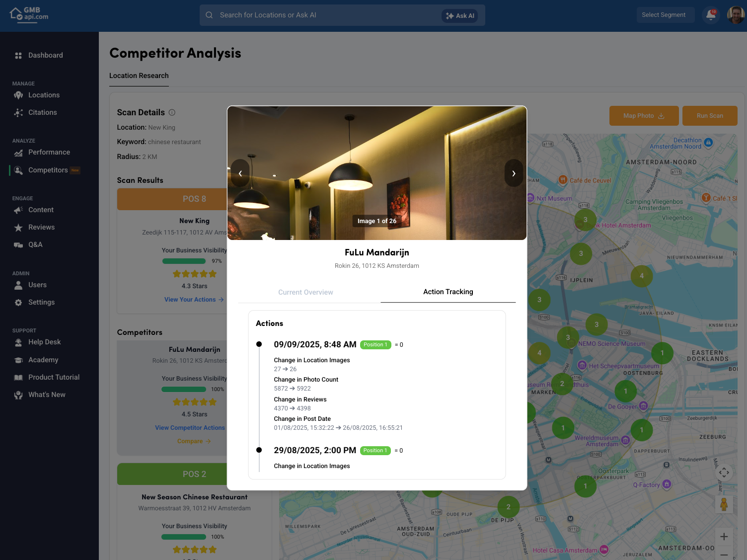Download the Map Photo
This screenshot has height=560, width=747.
click(x=644, y=116)
